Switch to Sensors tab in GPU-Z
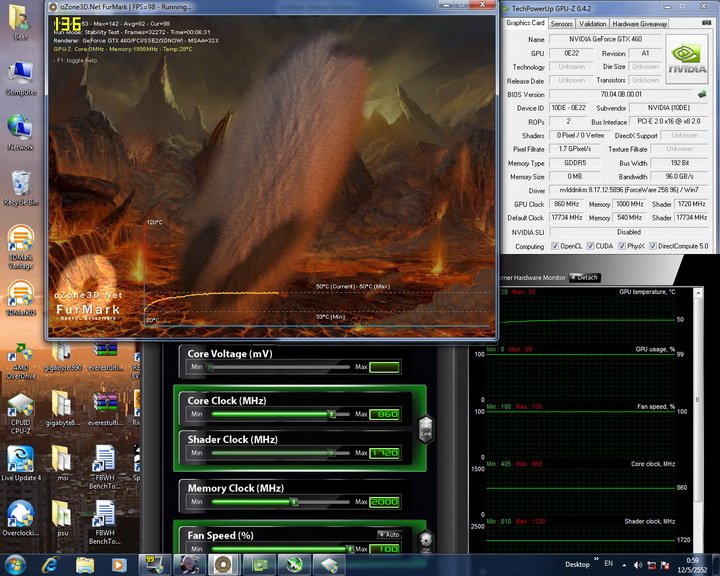Image resolution: width=720 pixels, height=576 pixels. pos(561,24)
